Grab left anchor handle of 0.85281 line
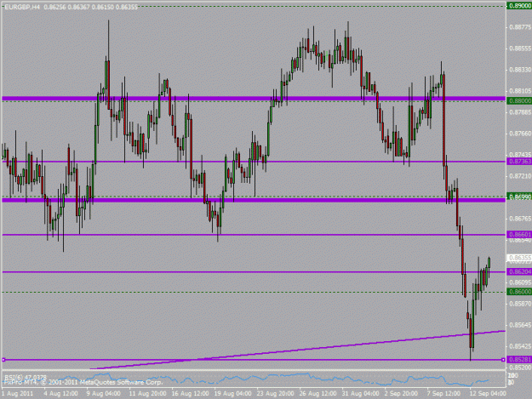The width and height of the screenshot is (532, 399). 3,360
